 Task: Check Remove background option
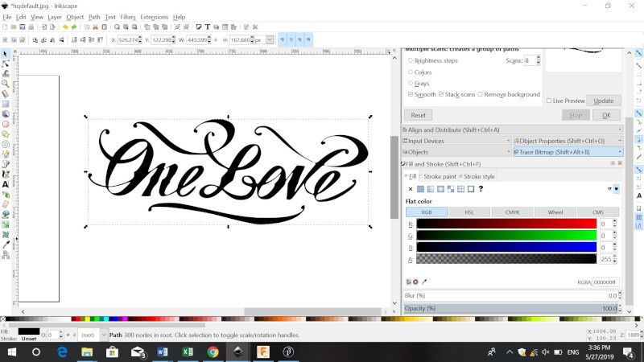tap(481, 94)
